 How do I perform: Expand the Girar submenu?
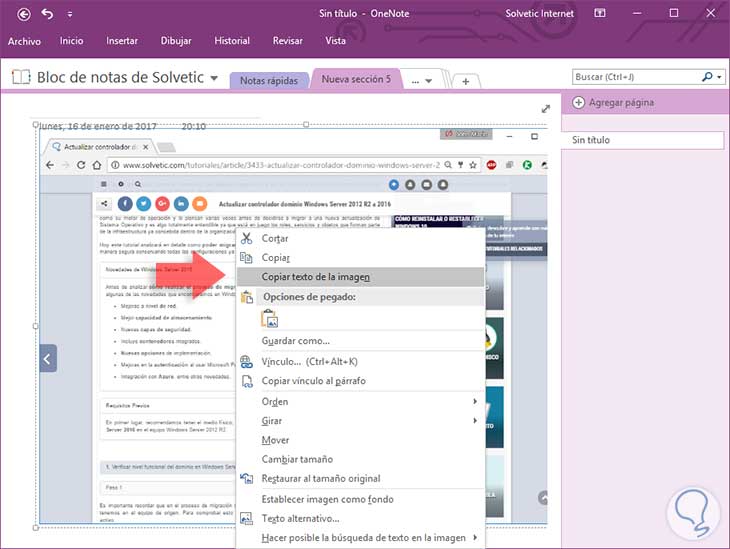point(360,420)
